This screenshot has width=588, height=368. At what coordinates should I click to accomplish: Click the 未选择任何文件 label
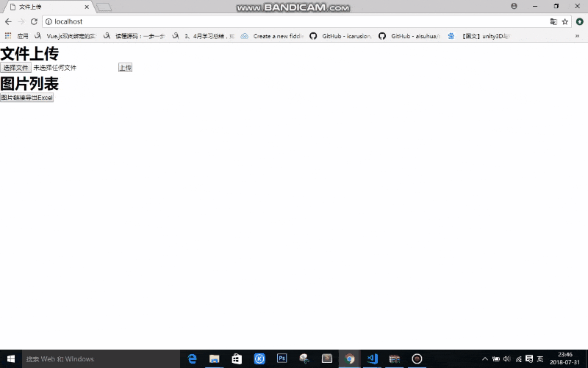[54, 68]
